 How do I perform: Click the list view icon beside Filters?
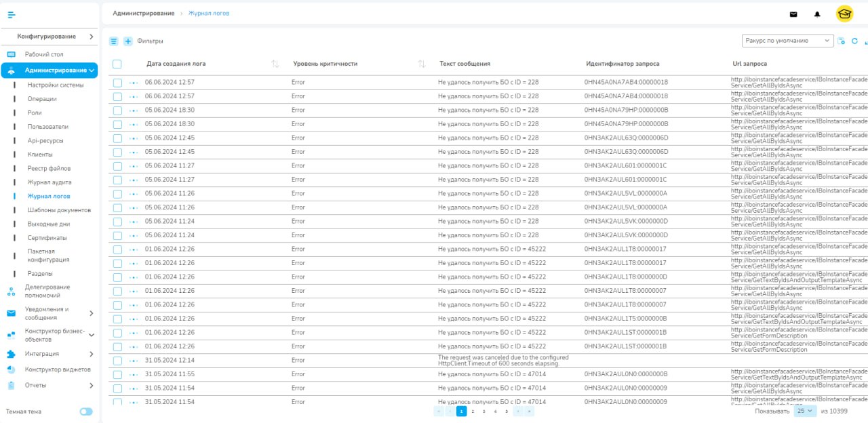point(114,41)
